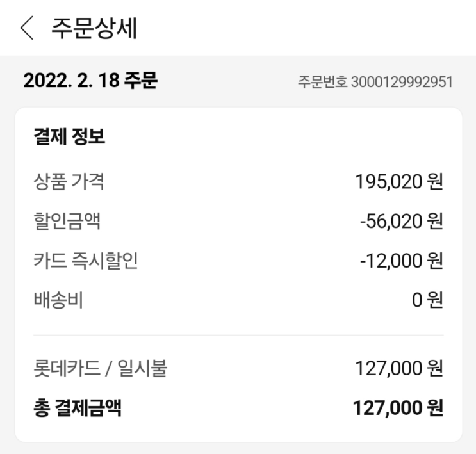Screen dimensions: 476x454
Task: Select the -56,020 원 discount amount
Action: click(402, 221)
